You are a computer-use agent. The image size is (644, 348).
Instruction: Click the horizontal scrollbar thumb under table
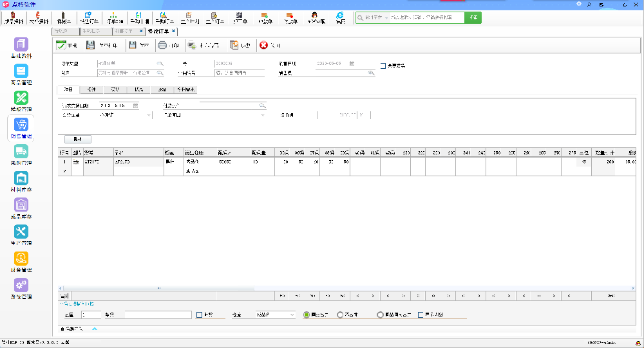click(158, 288)
